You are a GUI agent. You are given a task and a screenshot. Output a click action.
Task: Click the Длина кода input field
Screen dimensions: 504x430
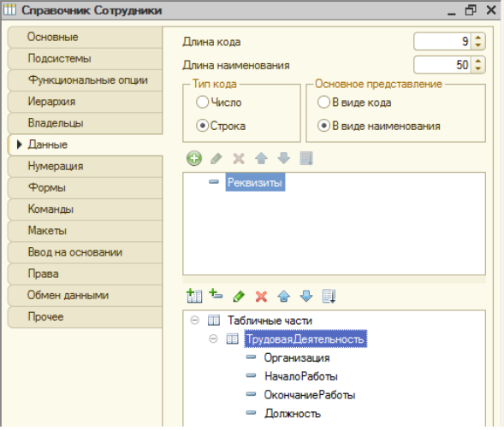tap(442, 41)
